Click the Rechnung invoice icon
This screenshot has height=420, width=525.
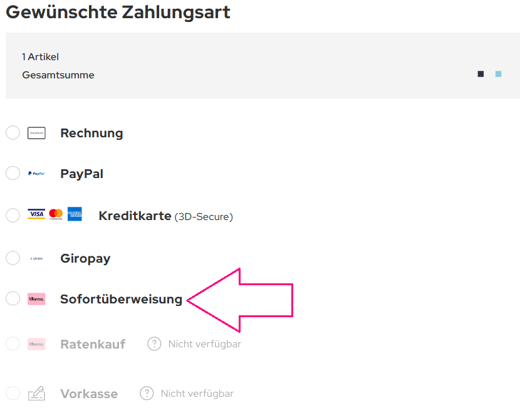click(x=37, y=133)
